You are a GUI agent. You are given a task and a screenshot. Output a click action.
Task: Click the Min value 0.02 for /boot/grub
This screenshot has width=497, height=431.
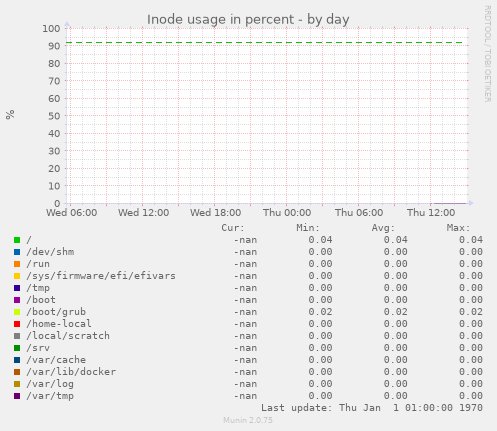(x=320, y=312)
